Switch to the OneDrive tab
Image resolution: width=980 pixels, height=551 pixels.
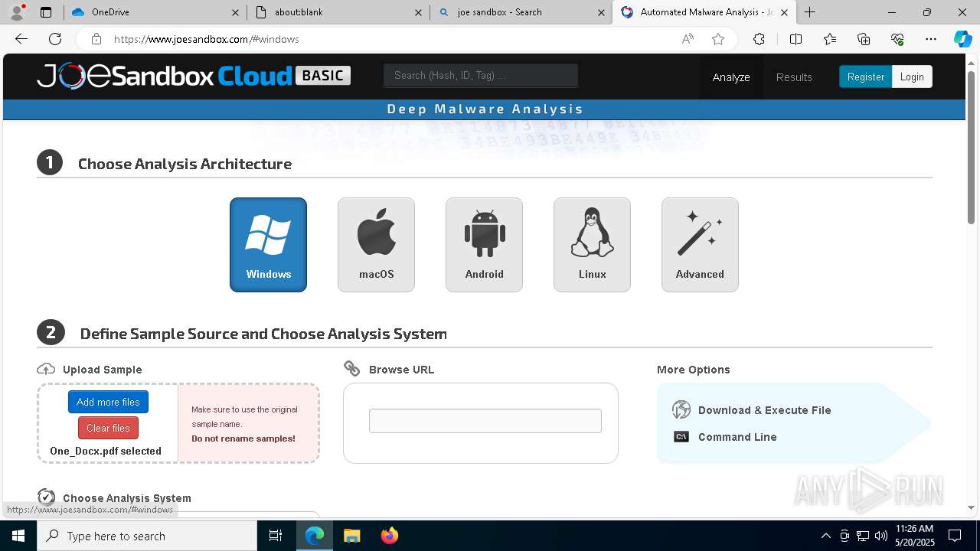(x=155, y=12)
